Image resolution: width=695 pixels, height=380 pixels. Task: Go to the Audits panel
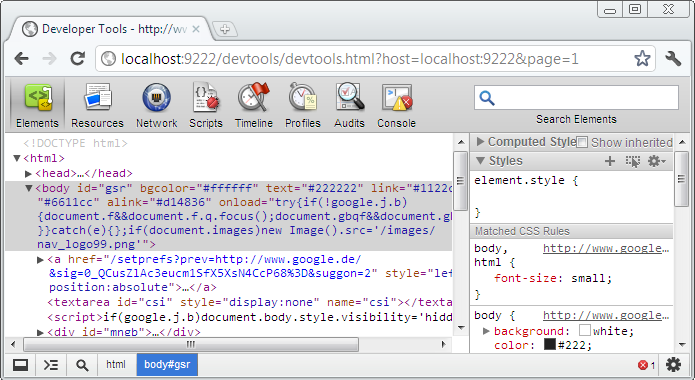click(349, 106)
